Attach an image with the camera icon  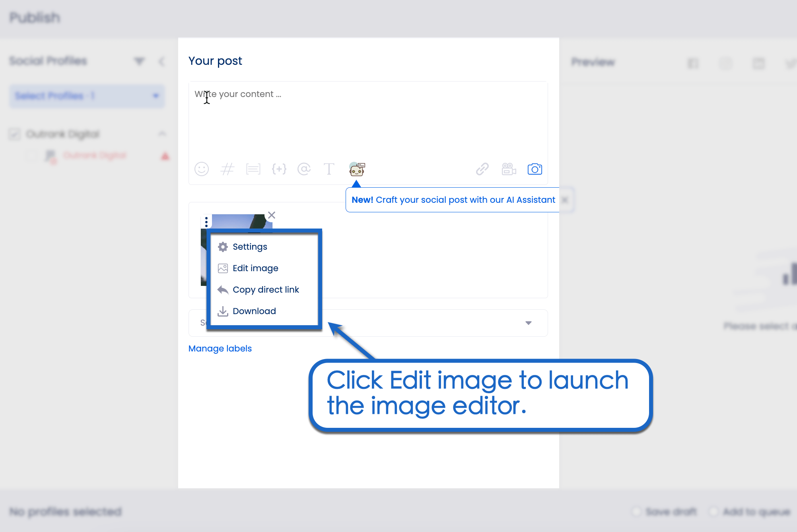click(535, 169)
